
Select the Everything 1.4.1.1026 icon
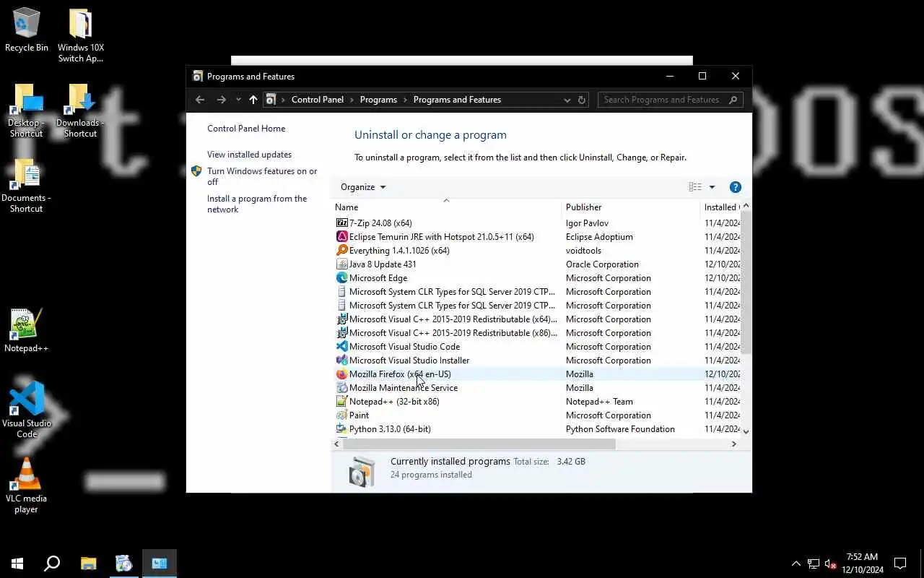click(x=342, y=251)
